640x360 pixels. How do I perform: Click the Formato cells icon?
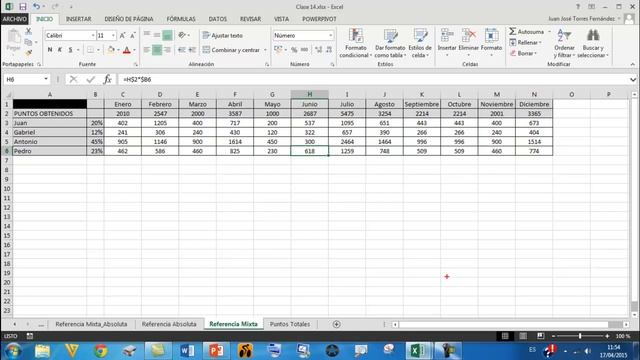(491, 36)
